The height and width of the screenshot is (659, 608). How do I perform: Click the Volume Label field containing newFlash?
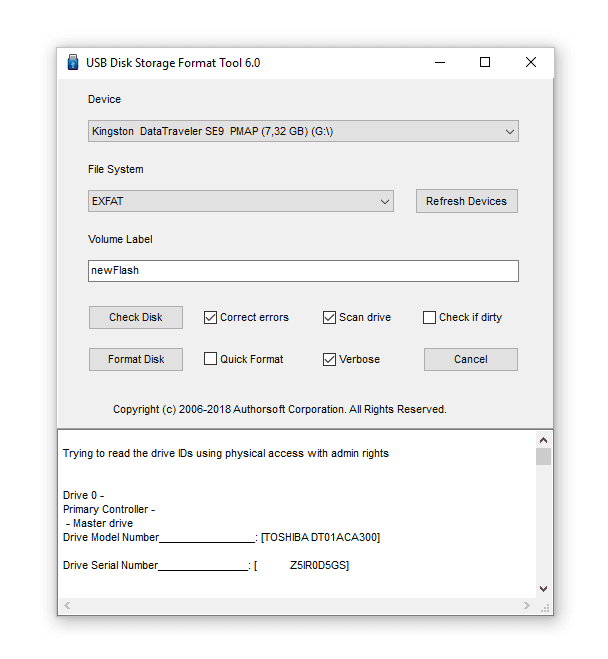[303, 271]
